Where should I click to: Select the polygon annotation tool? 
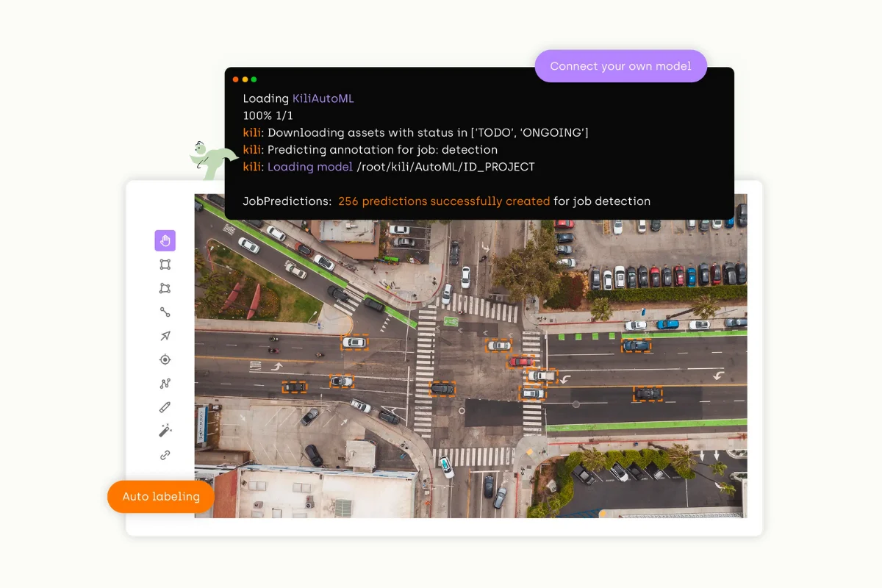click(x=165, y=288)
